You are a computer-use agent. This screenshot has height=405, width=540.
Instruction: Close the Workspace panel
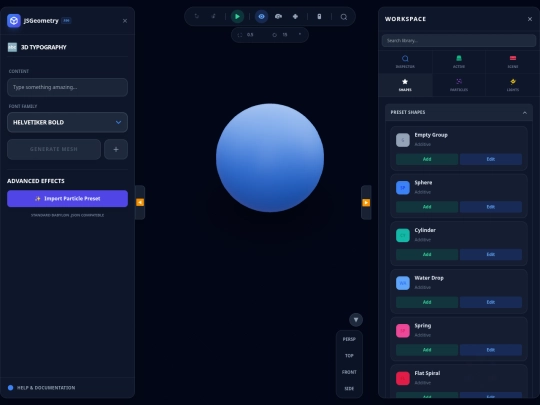(x=530, y=19)
